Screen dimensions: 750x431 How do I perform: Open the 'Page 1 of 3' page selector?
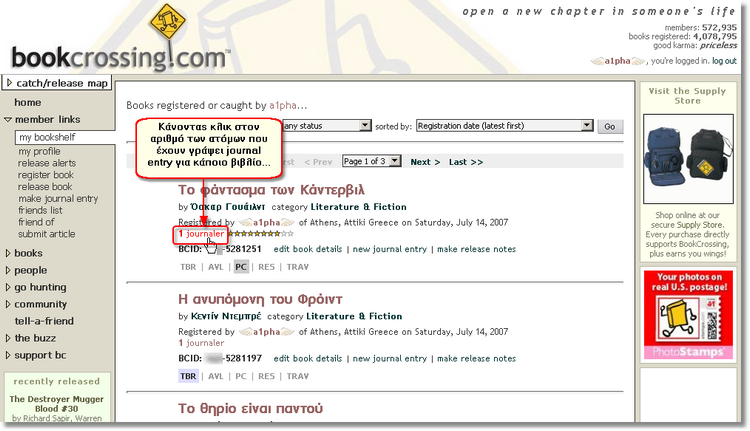371,161
